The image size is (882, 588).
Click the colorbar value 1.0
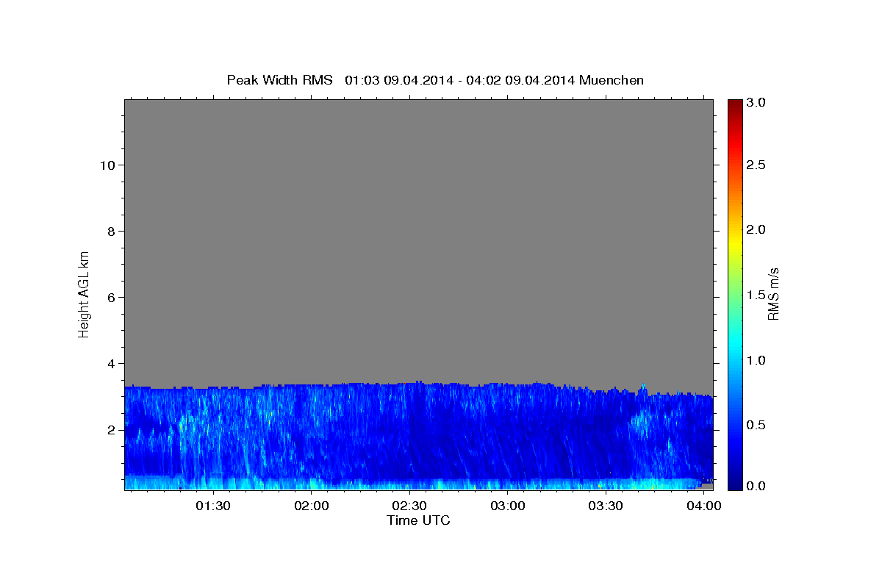(x=756, y=360)
